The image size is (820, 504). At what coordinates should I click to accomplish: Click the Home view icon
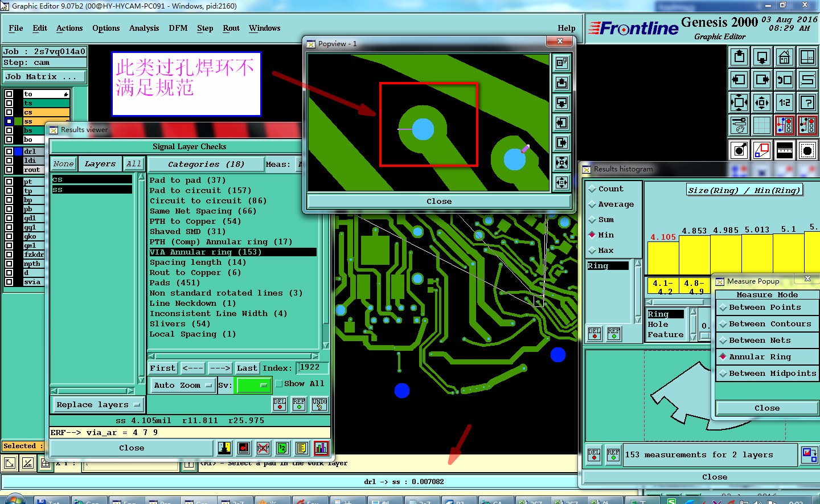pos(785,57)
